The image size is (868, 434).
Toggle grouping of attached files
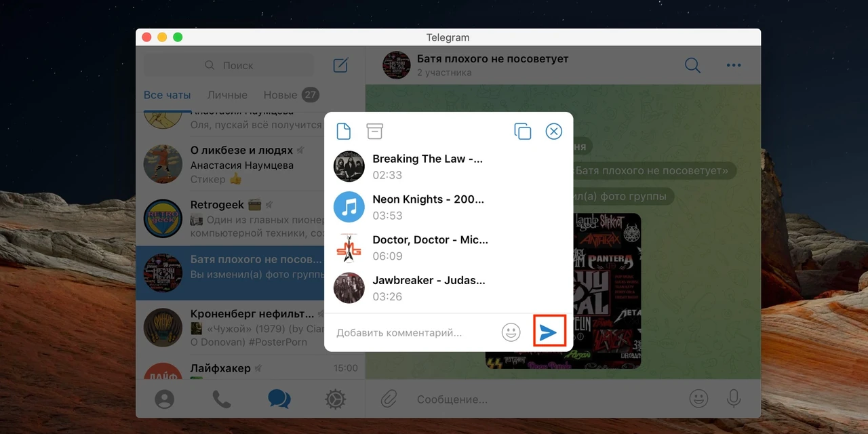click(523, 132)
